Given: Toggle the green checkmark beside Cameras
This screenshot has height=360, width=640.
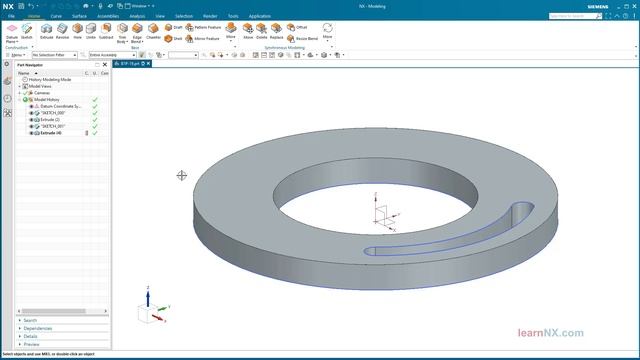Looking at the screenshot, I should click(25, 93).
